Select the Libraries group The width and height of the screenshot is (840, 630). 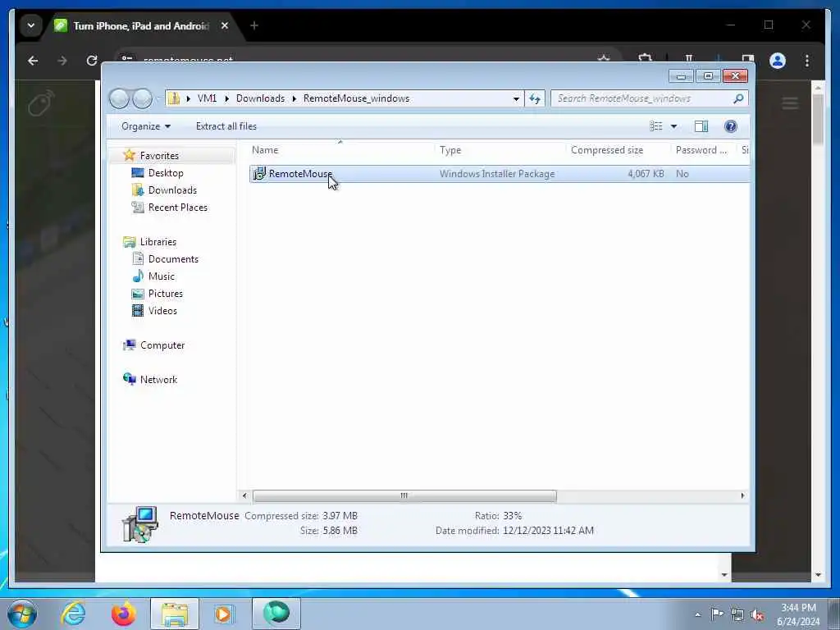pyautogui.click(x=158, y=242)
